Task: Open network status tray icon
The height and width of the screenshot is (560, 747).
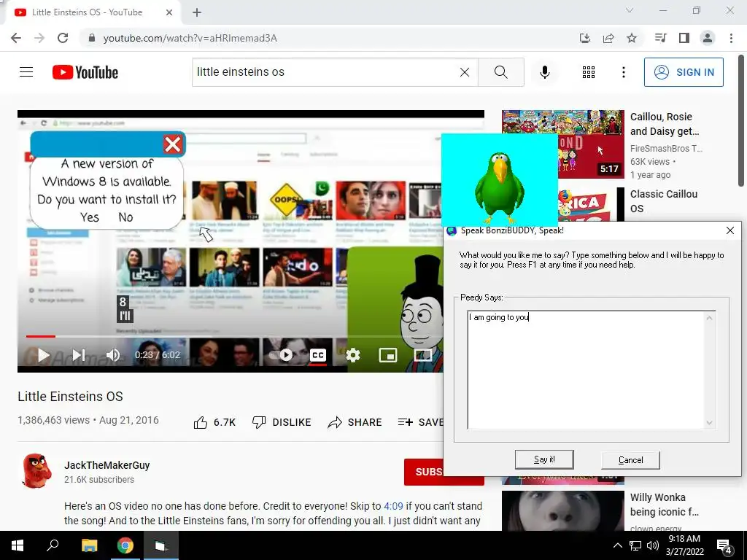Action: click(x=635, y=545)
